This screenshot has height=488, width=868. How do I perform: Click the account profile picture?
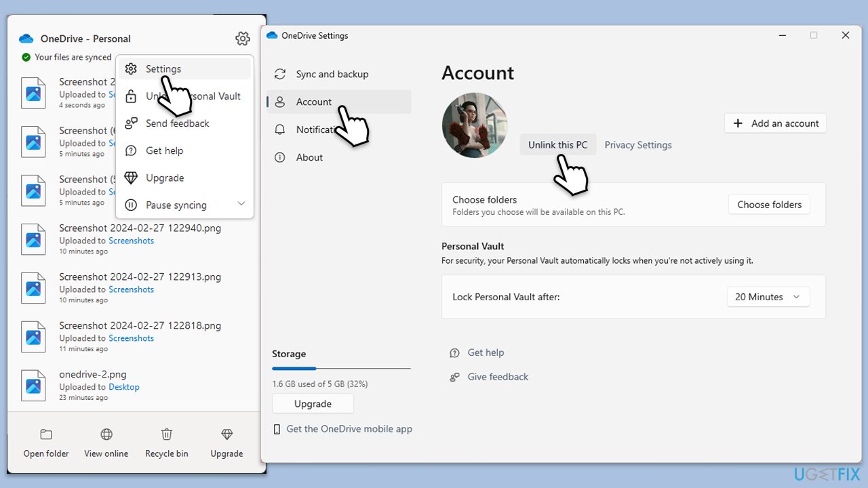pyautogui.click(x=475, y=125)
